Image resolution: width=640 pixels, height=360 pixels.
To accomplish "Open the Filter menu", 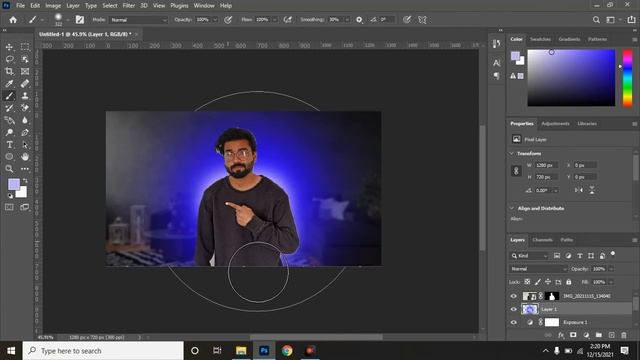I will (x=129, y=6).
